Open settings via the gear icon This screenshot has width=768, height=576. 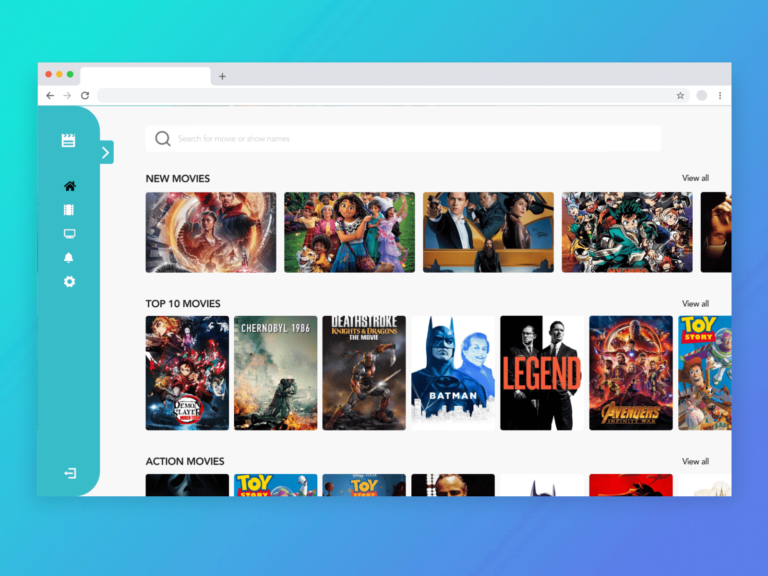(x=70, y=282)
